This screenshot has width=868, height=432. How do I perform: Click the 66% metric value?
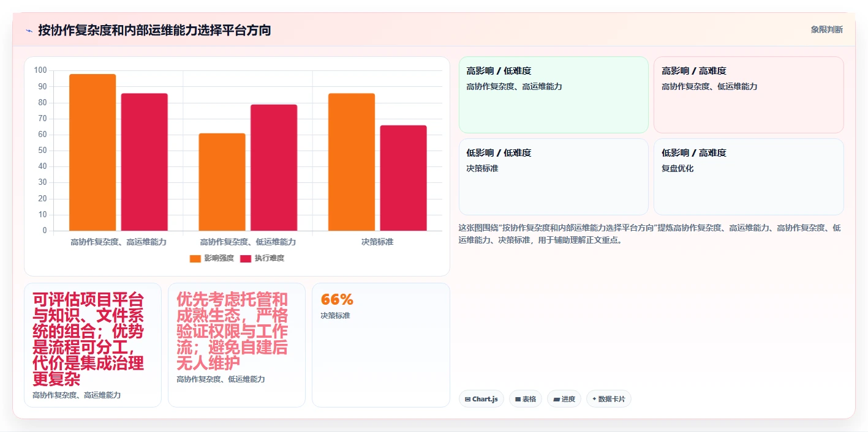coord(337,300)
